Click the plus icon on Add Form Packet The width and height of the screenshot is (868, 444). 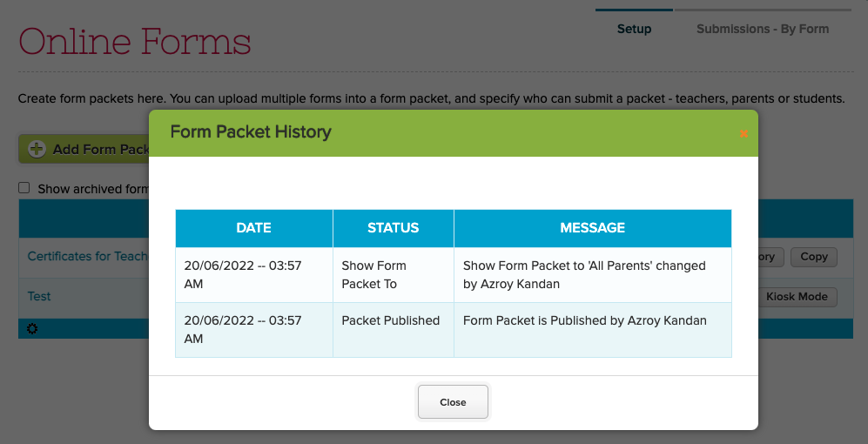37,149
